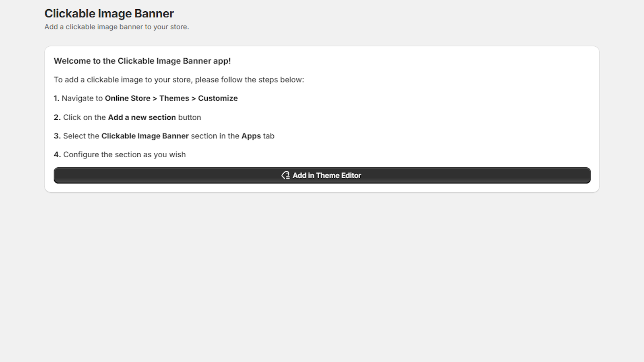Click step 1 'Online Store > Themes > Customize'
The image size is (644, 362).
point(171,98)
